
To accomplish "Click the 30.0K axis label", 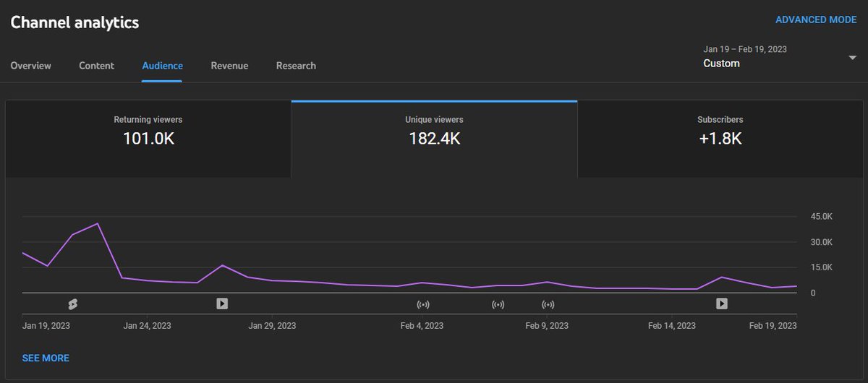I will [822, 242].
